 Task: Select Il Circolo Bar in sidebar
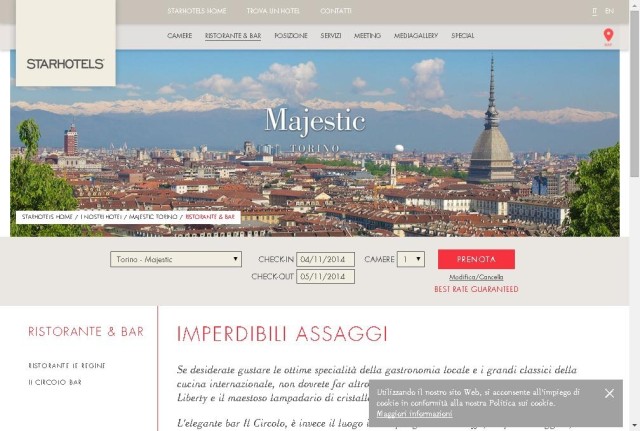tap(55, 382)
